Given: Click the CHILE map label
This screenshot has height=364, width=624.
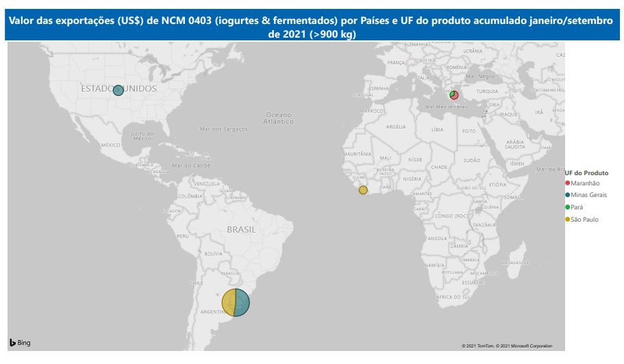Looking at the screenshot, I should coord(196,283).
